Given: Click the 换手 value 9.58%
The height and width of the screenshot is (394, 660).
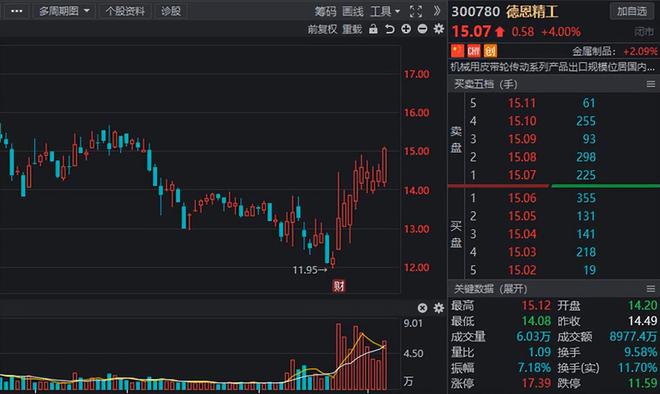Looking at the screenshot, I should click(640, 352).
